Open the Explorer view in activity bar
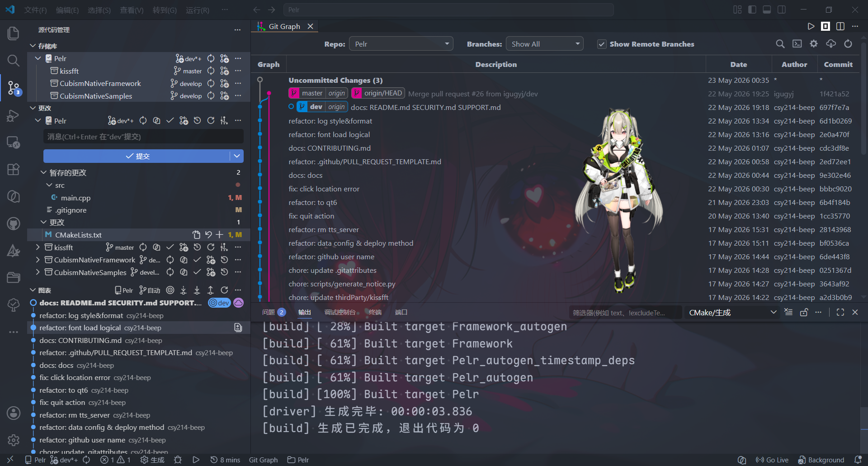The width and height of the screenshot is (868, 466). click(14, 33)
